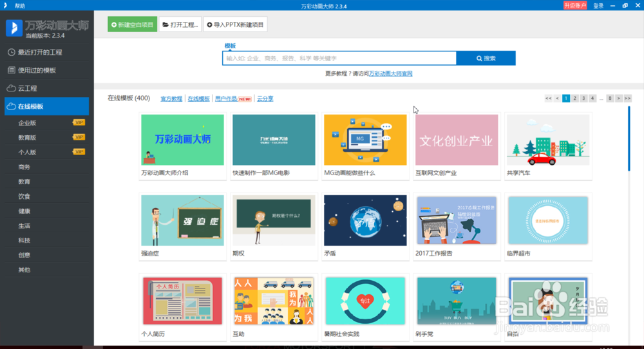Select page 3 in pagination

(583, 98)
